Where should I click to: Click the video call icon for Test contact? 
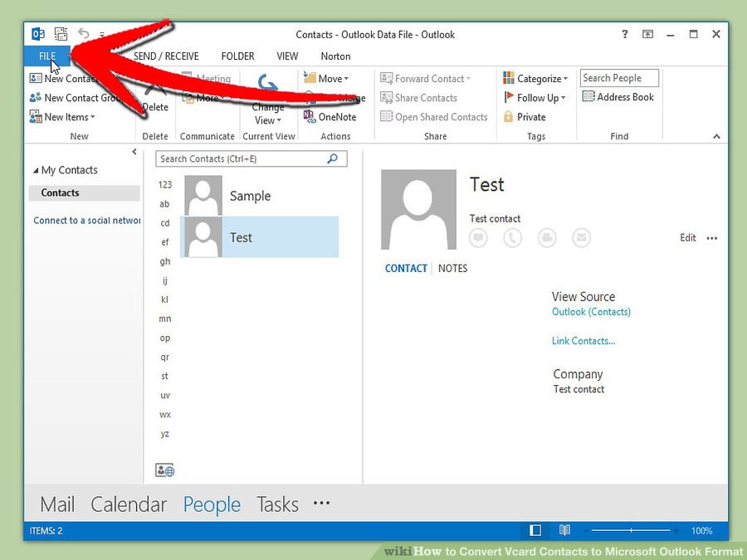(x=547, y=238)
